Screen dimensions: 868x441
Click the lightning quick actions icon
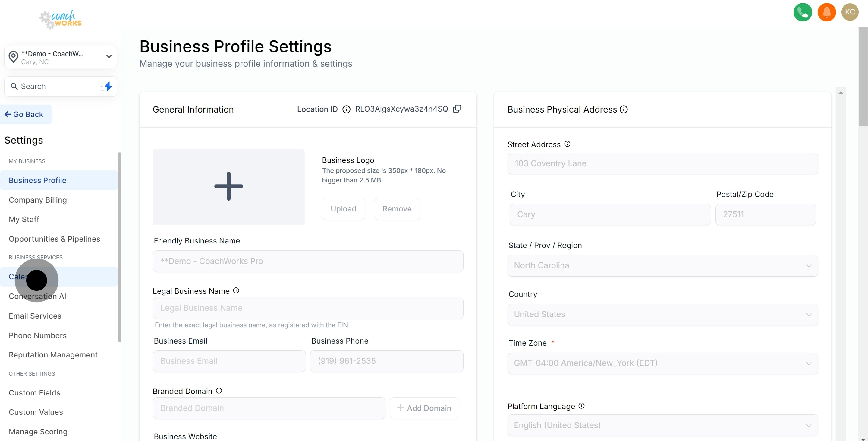[108, 87]
